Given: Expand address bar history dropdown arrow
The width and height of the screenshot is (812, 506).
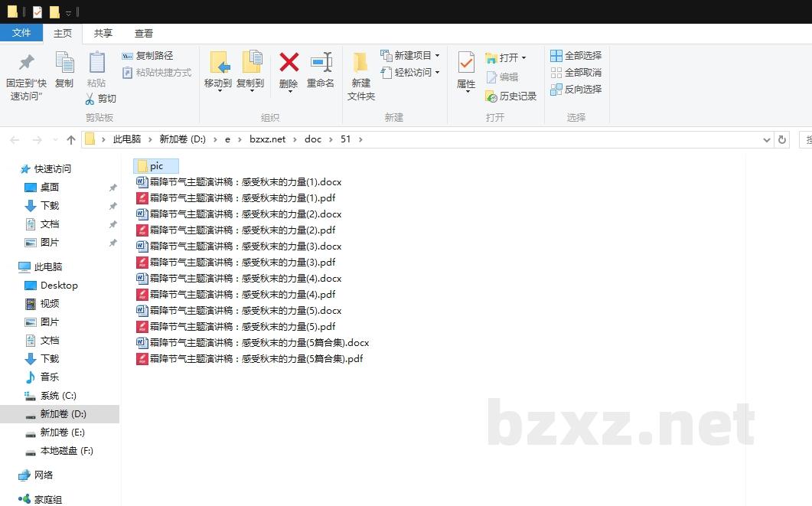Looking at the screenshot, I should tap(767, 139).
